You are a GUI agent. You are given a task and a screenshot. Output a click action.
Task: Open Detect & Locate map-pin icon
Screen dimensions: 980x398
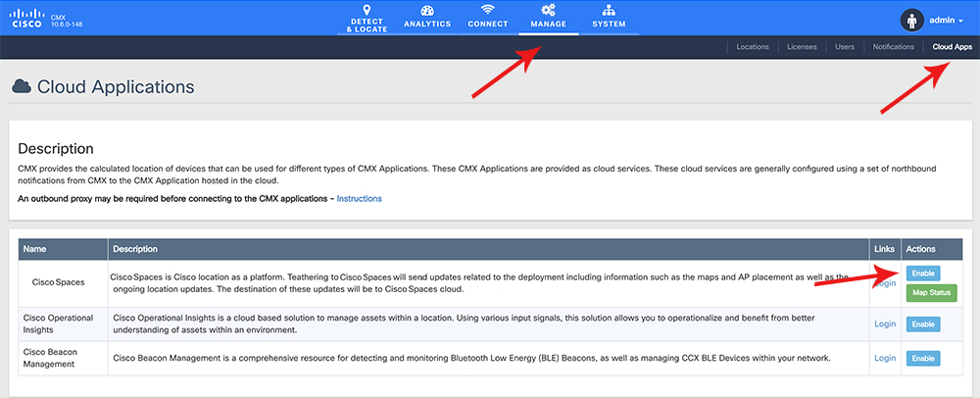click(367, 10)
